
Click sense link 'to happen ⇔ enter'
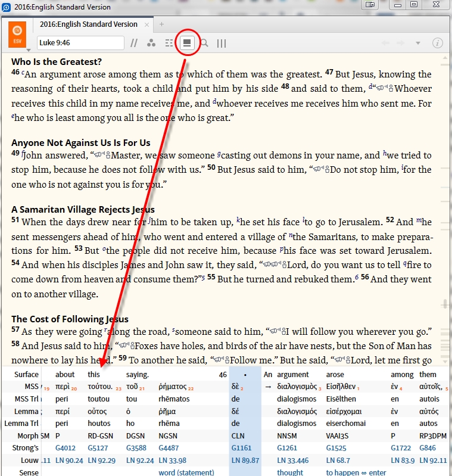pos(356,472)
